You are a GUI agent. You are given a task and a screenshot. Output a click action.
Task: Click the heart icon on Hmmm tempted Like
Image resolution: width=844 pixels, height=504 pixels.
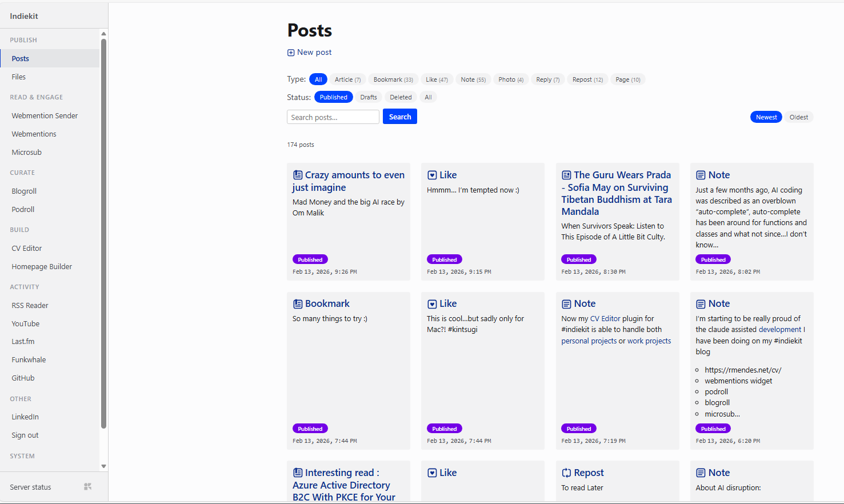point(432,175)
